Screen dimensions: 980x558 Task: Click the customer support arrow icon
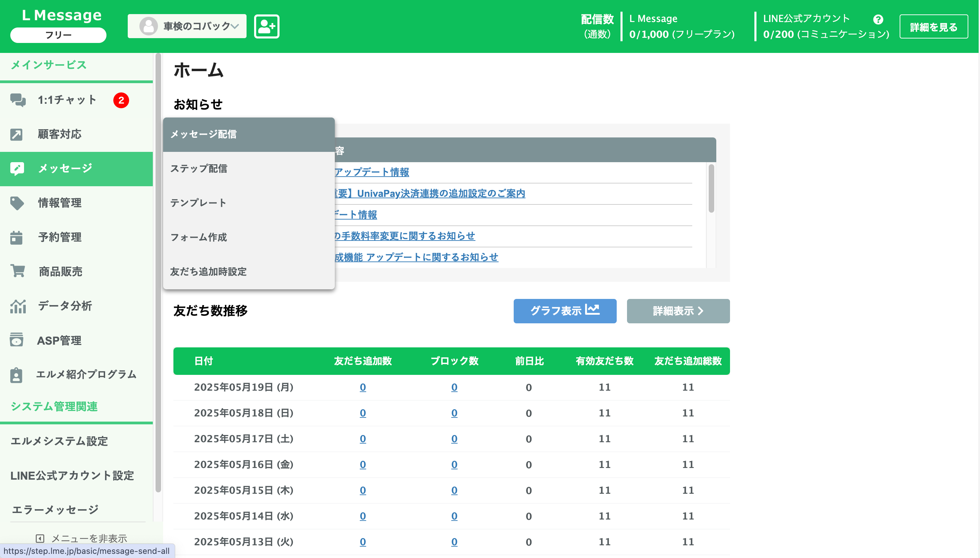point(16,135)
